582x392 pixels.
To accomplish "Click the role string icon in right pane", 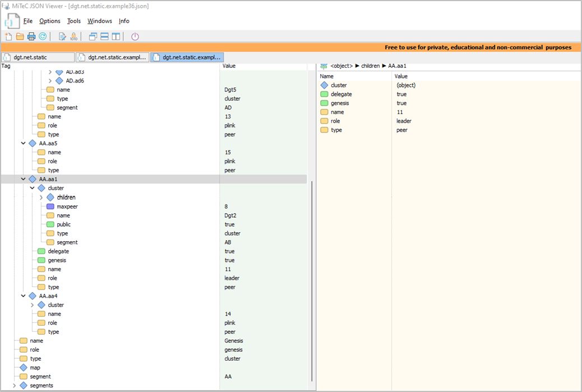I will pyautogui.click(x=325, y=121).
